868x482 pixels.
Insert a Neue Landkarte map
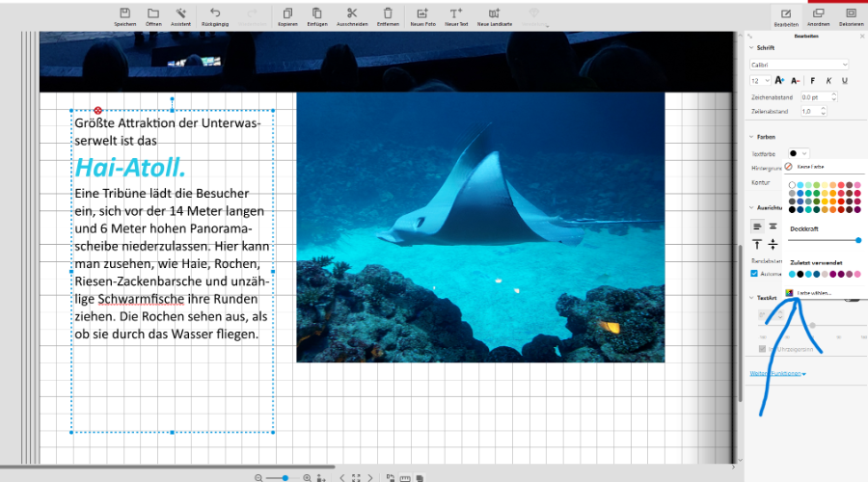tap(494, 14)
